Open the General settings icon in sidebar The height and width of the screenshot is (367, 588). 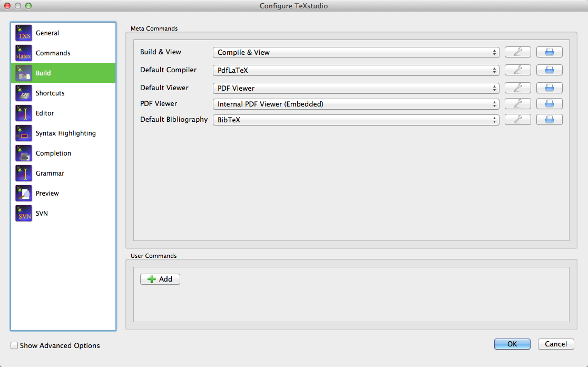pos(24,33)
